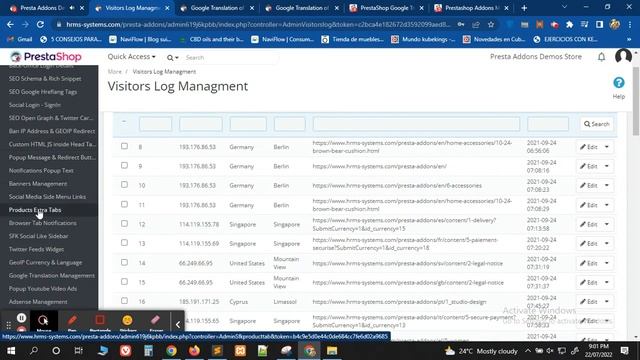The width and height of the screenshot is (640, 360).
Task: Launch Firefox from the taskbar
Action: (x=194, y=351)
